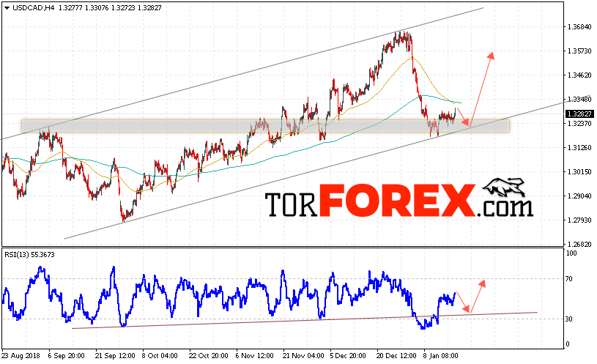Click the RSI(13) 55.3673 indicator label

point(29,255)
